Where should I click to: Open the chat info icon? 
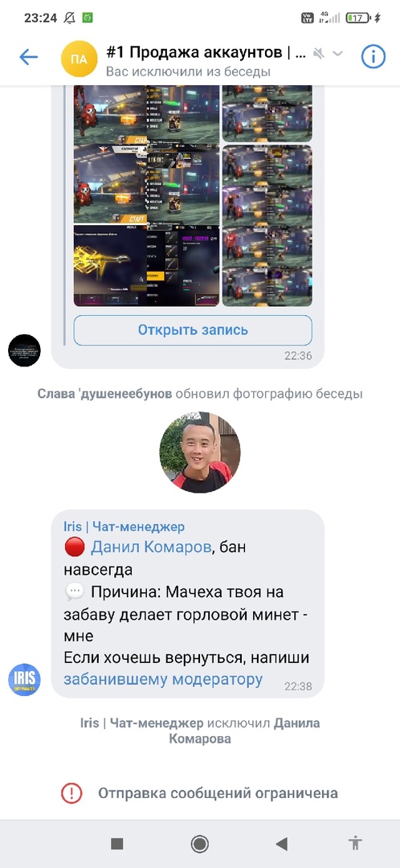click(373, 56)
